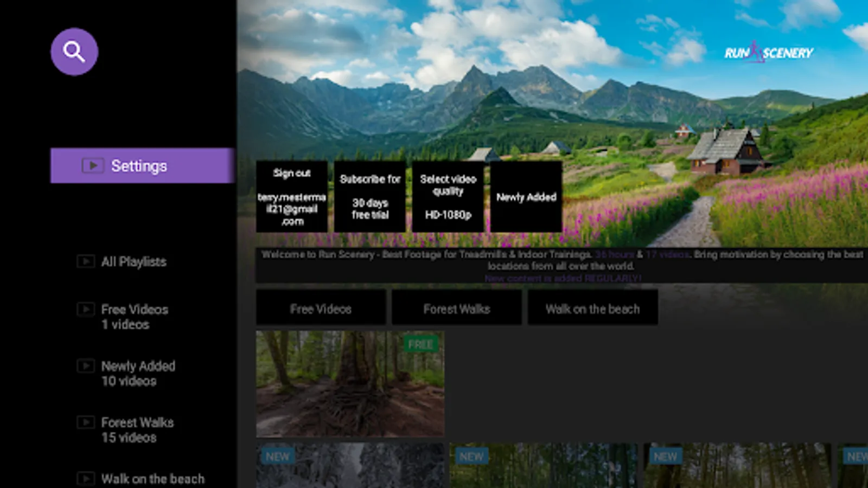This screenshot has width=868, height=488.
Task: Click the FREE badge on the forest thumbnail
Action: point(420,344)
